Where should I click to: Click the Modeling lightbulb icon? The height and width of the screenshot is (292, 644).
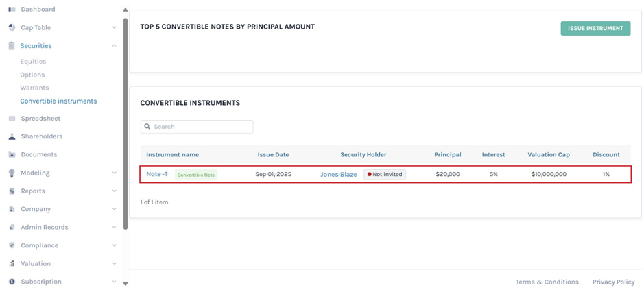[12, 173]
